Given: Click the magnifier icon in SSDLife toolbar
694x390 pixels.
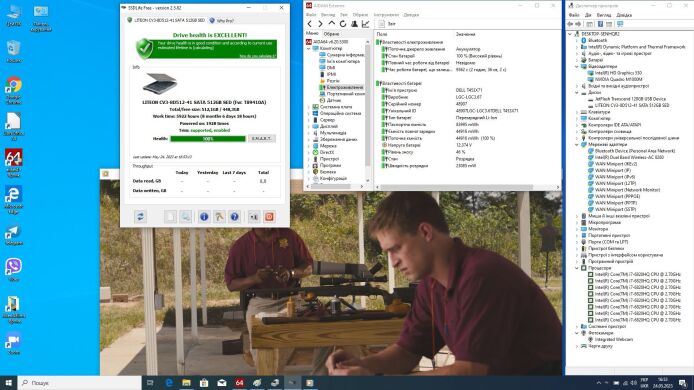Looking at the screenshot, I should point(186,216).
